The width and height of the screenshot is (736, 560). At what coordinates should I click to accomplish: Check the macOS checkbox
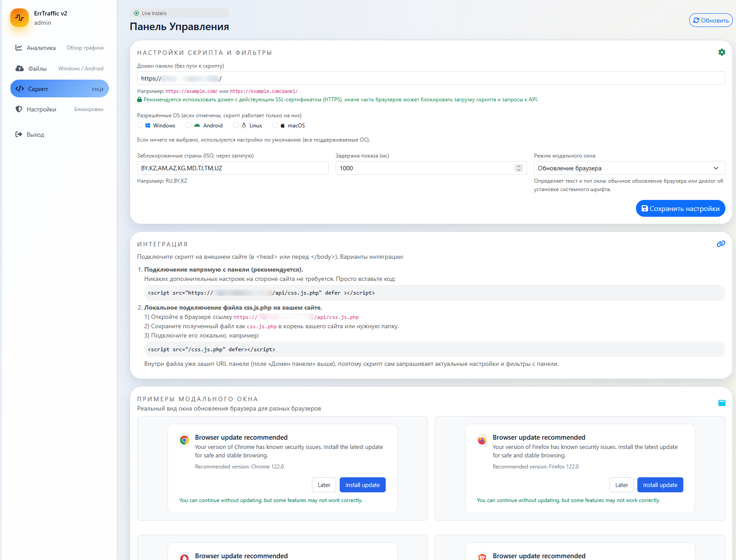click(275, 125)
